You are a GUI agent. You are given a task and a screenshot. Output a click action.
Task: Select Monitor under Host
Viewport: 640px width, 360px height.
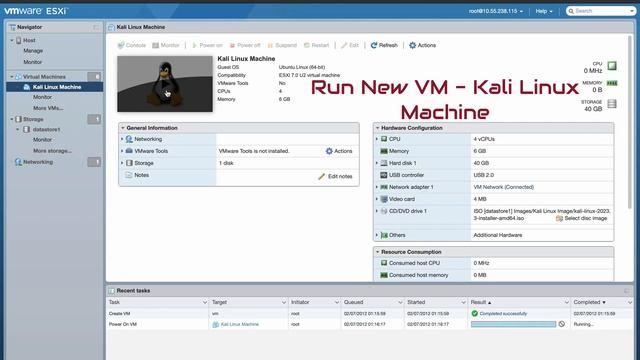point(33,62)
